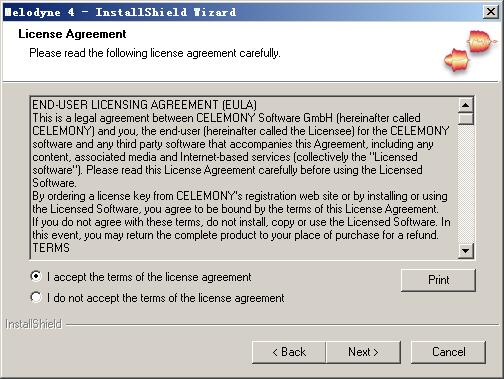Click the license scrollbar thumb

click(x=466, y=119)
